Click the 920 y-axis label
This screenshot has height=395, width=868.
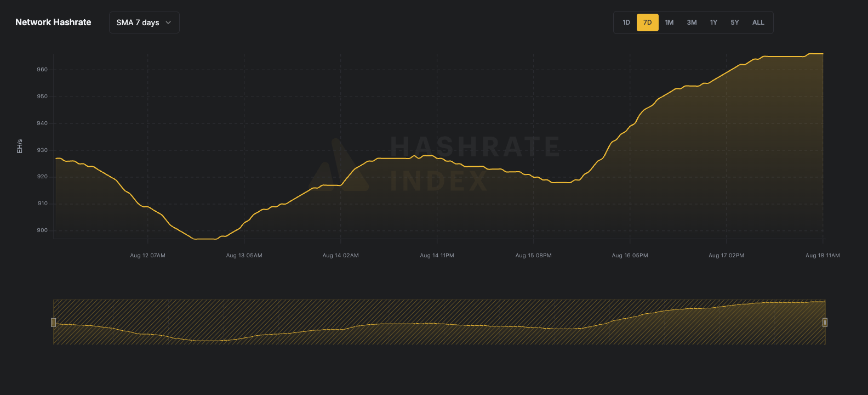42,177
